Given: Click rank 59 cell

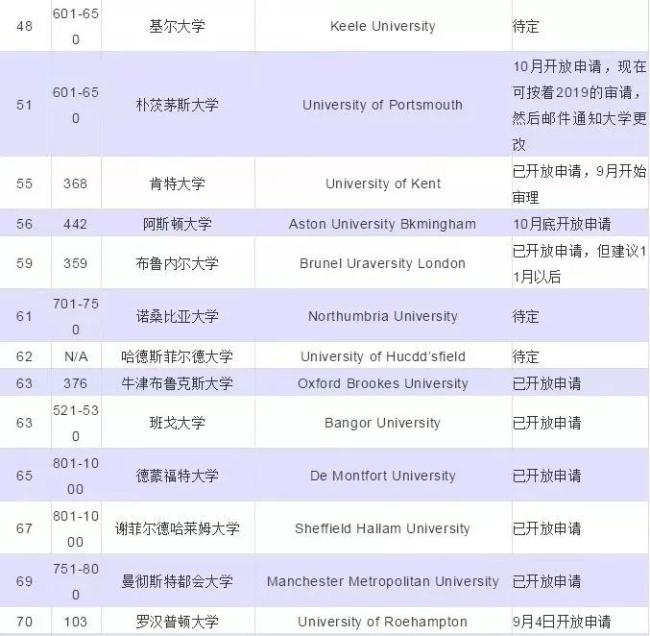Looking at the screenshot, I should [x=24, y=263].
